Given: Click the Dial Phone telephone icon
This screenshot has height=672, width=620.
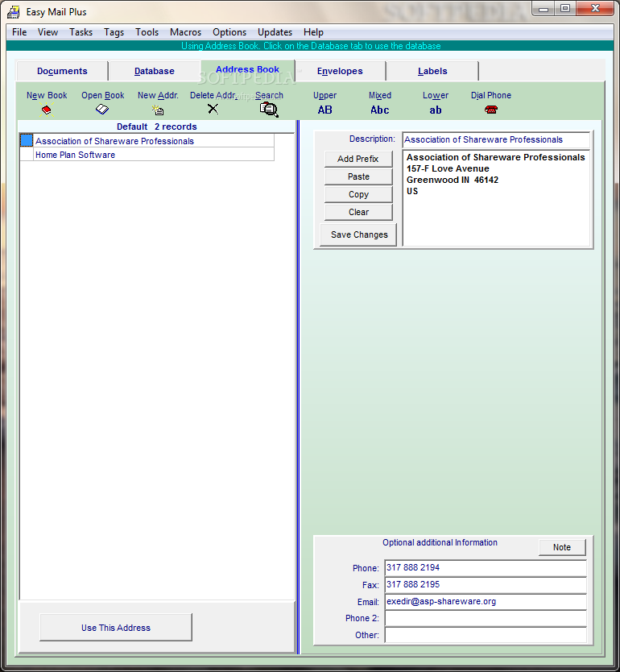Looking at the screenshot, I should 490,110.
